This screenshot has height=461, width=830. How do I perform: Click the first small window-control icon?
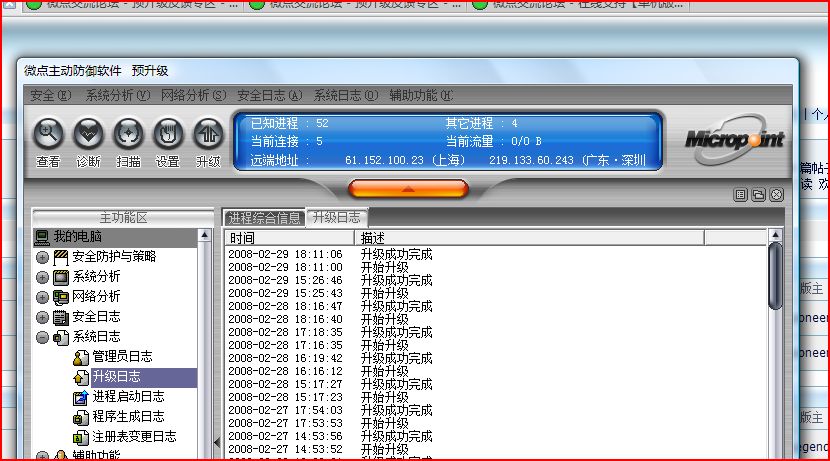pyautogui.click(x=740, y=195)
